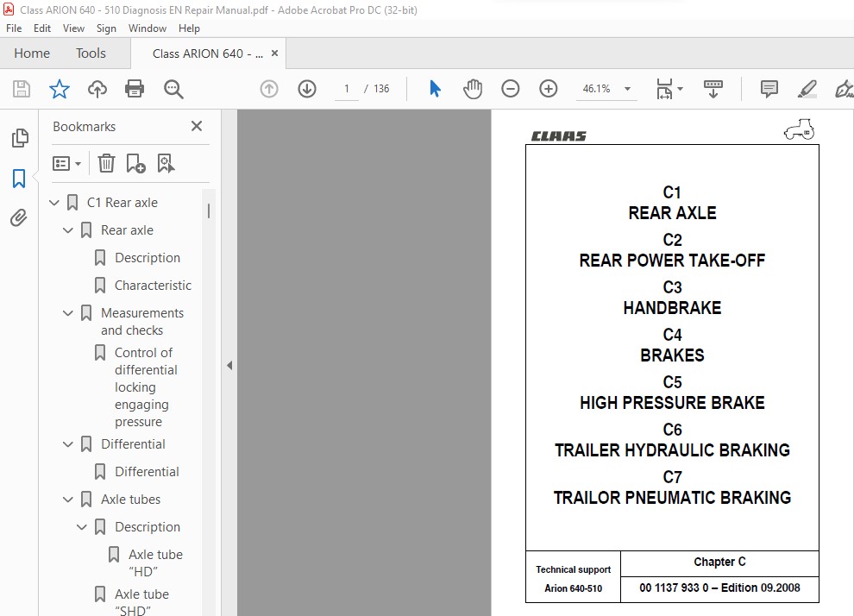This screenshot has height=616, width=854.
Task: Open the Sign menu
Action: pyautogui.click(x=106, y=28)
